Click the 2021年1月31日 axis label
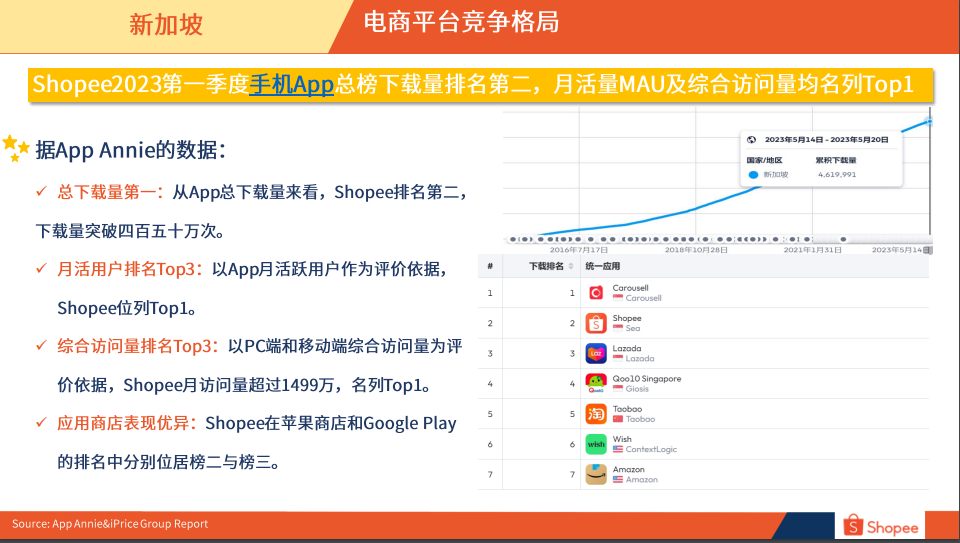This screenshot has height=543, width=960. 812,250
